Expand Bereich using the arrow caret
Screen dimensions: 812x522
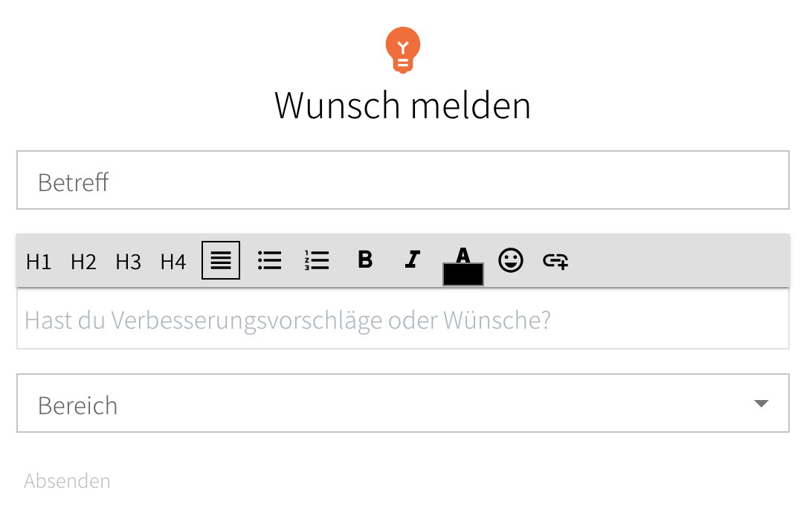[x=761, y=404]
